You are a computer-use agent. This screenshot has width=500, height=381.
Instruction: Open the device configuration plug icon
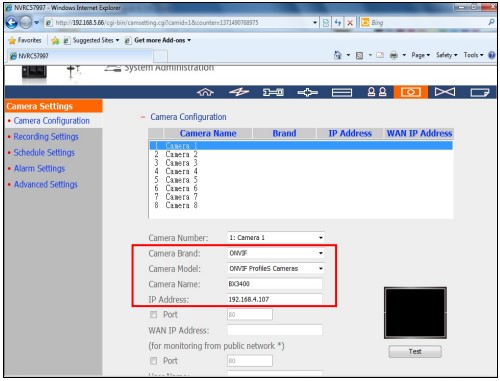click(307, 92)
